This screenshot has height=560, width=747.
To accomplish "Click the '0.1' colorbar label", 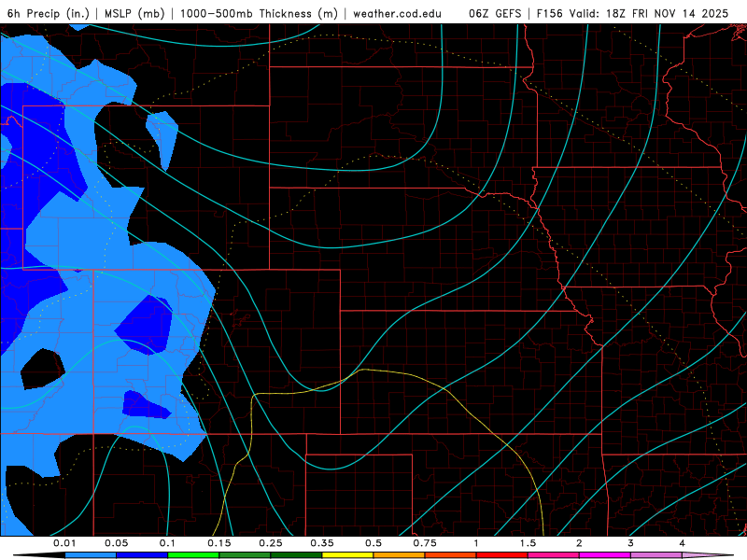I will pyautogui.click(x=167, y=543).
